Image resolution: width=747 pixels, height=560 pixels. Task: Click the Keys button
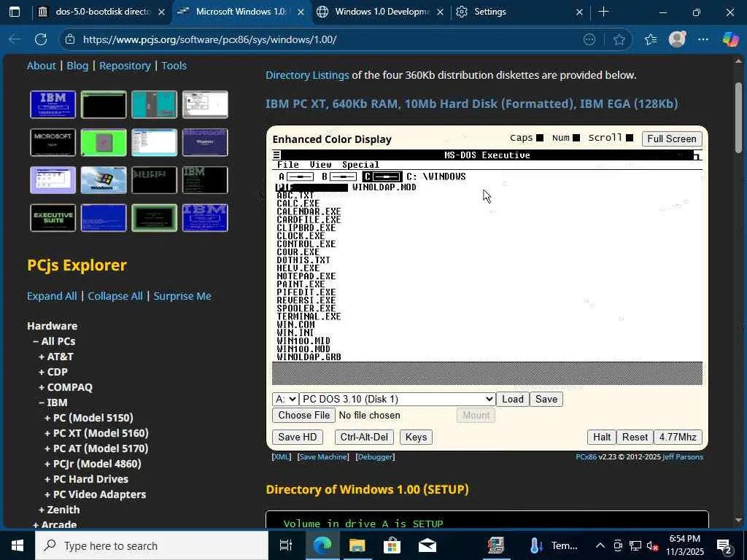pyautogui.click(x=416, y=437)
